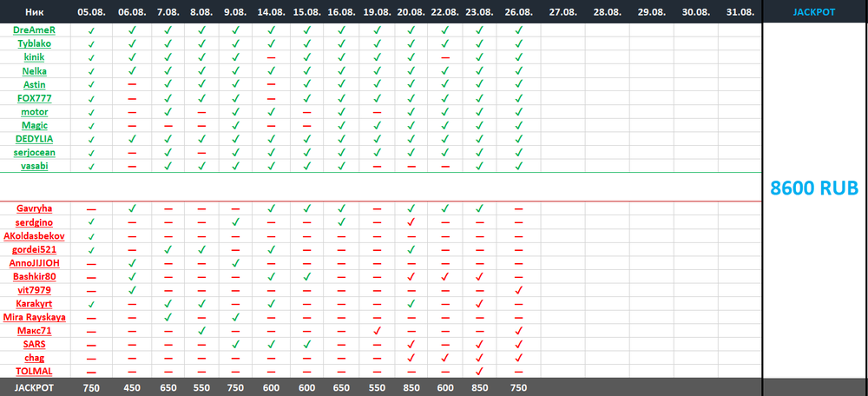
Task: Click Astin's red dash under 06.08.
Action: [x=131, y=84]
